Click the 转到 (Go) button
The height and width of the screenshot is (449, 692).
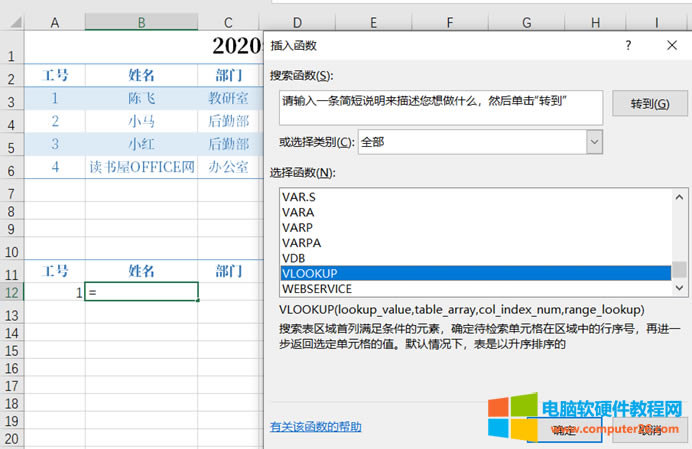648,103
